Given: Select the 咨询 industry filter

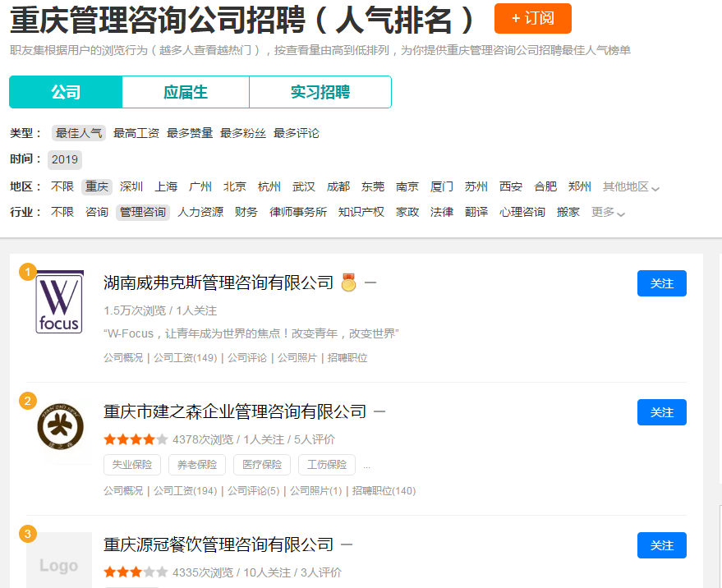Looking at the screenshot, I should tap(97, 212).
